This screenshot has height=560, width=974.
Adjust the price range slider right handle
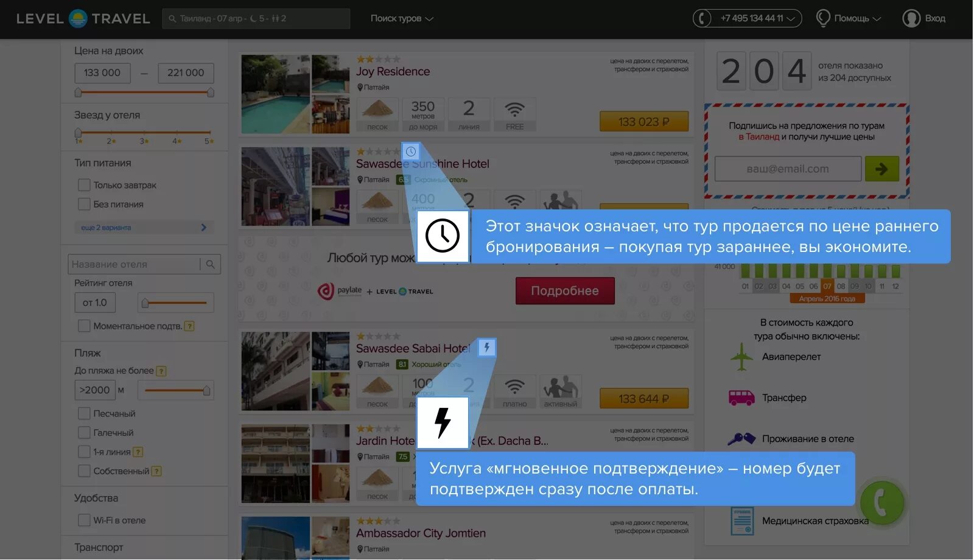(211, 93)
